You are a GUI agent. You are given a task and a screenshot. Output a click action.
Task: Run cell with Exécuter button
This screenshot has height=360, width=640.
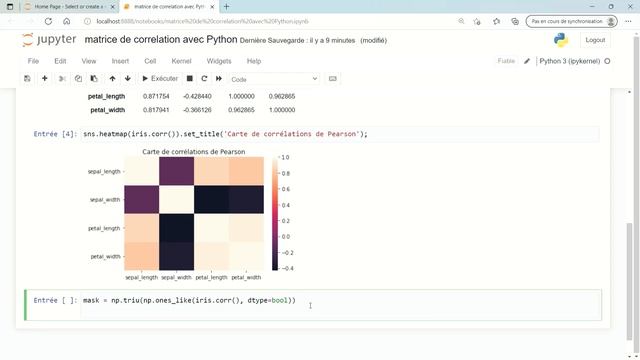pos(160,78)
